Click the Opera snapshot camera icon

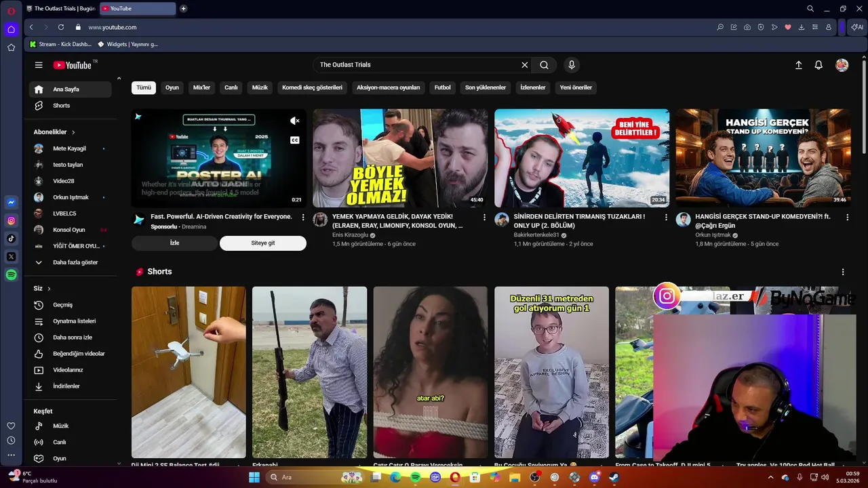pos(747,27)
